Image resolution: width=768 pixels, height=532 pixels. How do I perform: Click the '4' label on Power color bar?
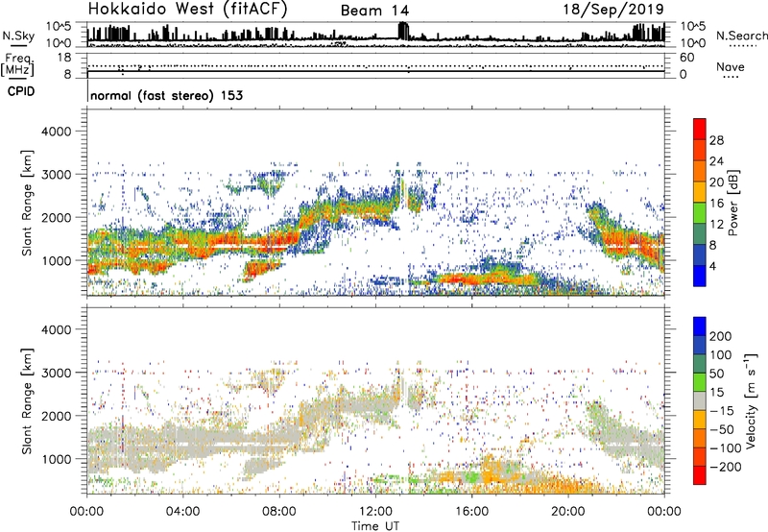tap(712, 266)
